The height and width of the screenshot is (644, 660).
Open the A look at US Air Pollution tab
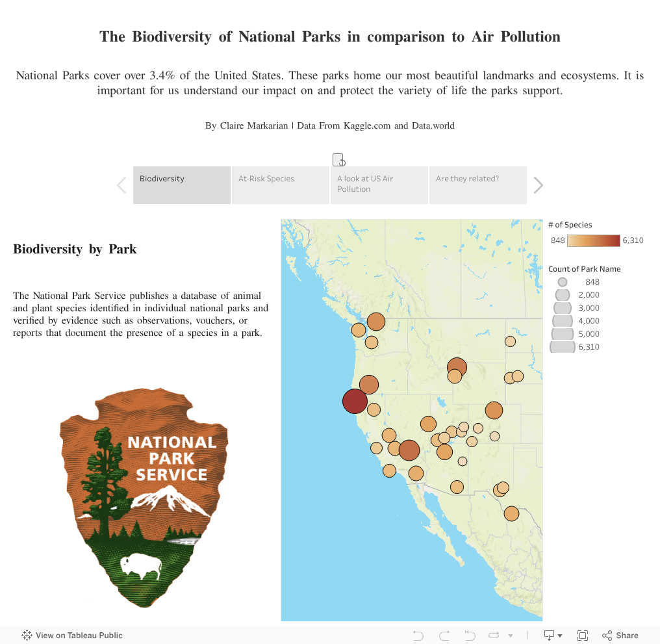click(x=379, y=185)
